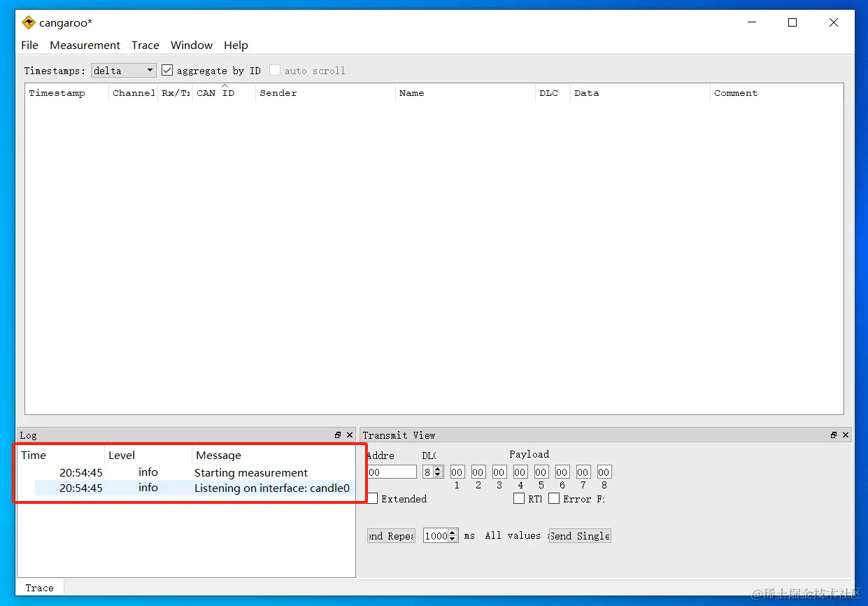
Task: Click the Name column header
Action: pos(465,93)
